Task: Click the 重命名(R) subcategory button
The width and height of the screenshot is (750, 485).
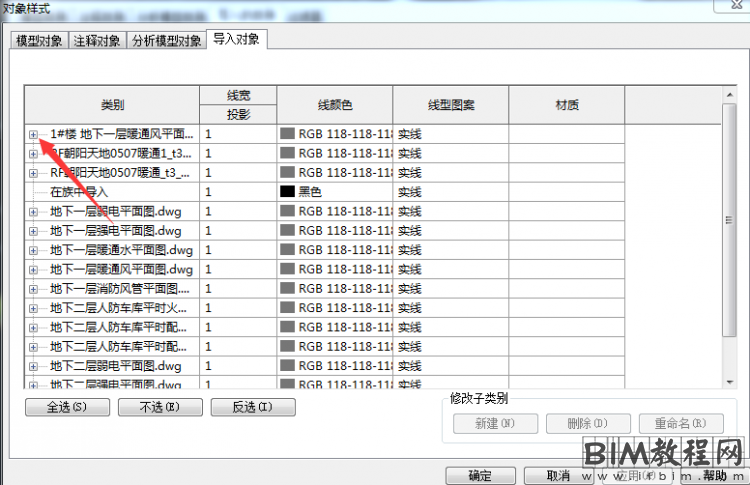Action: (x=681, y=423)
